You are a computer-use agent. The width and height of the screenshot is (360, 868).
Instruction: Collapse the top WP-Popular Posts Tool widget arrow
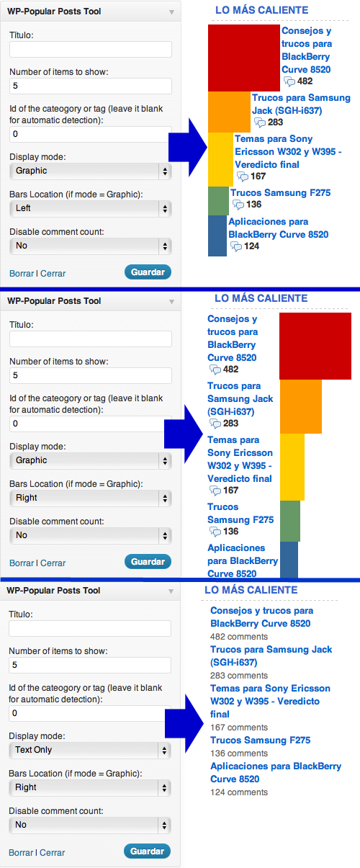point(171,12)
